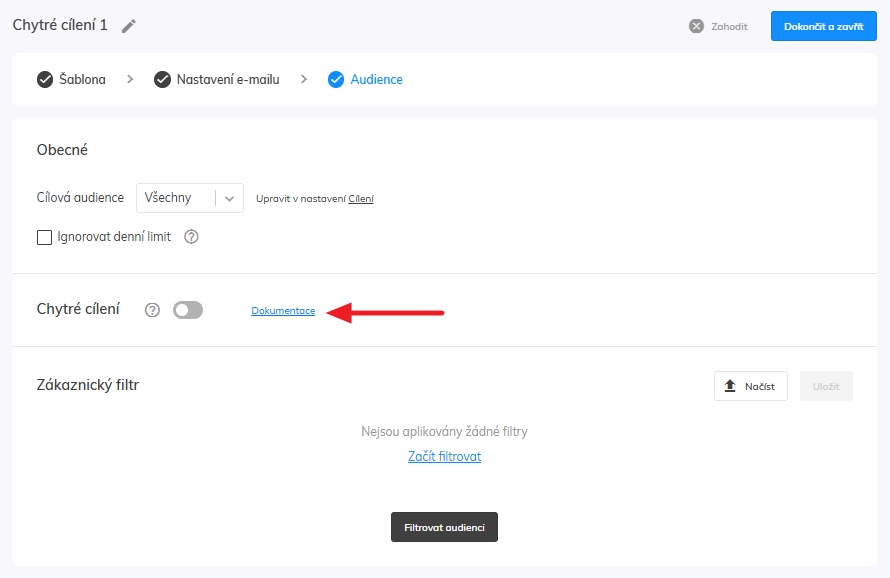The image size is (890, 578).
Task: Click the upload icon in the Načíst button
Action: point(730,386)
